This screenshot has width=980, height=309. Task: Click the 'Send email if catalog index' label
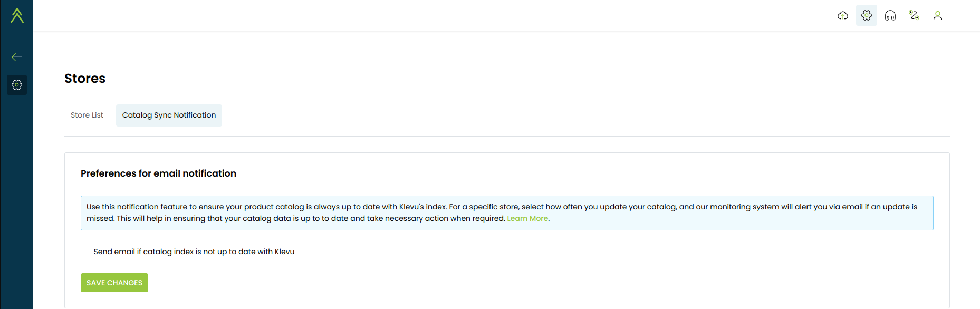194,252
